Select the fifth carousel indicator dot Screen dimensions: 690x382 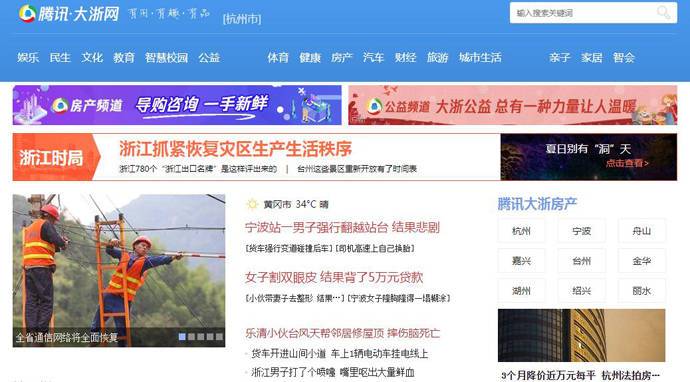219,337
